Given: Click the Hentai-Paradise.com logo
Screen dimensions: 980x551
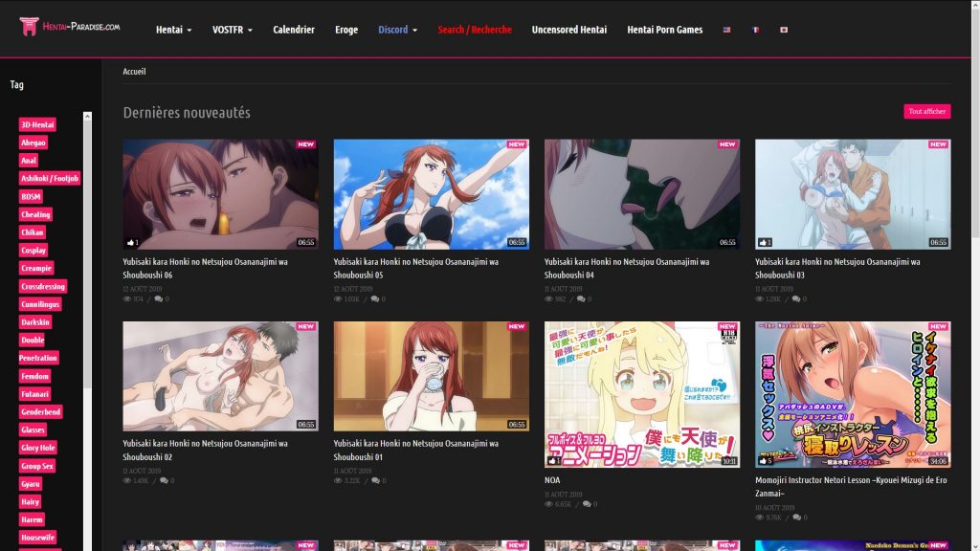Looking at the screenshot, I should point(69,27).
